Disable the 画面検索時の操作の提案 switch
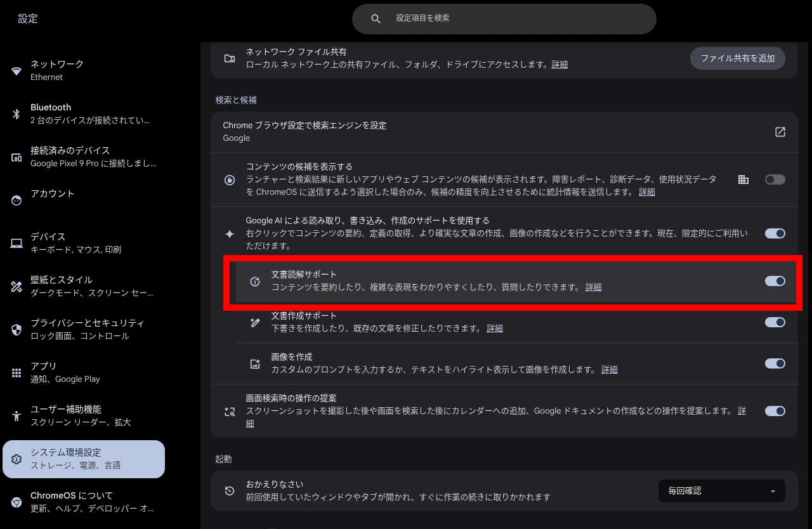 point(775,411)
